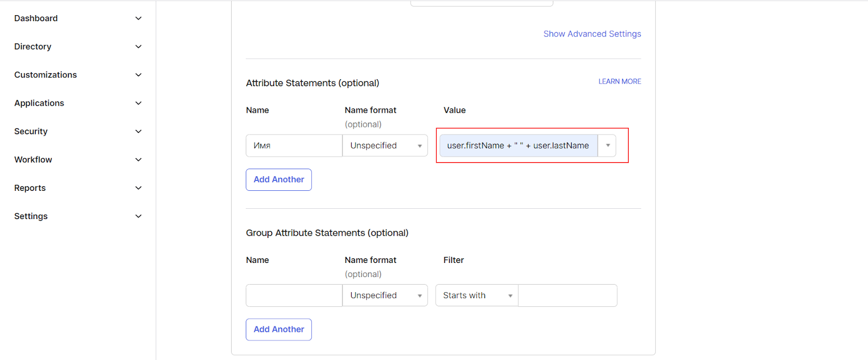
Task: Open the attribute Value dropdown arrow
Action: tap(608, 145)
